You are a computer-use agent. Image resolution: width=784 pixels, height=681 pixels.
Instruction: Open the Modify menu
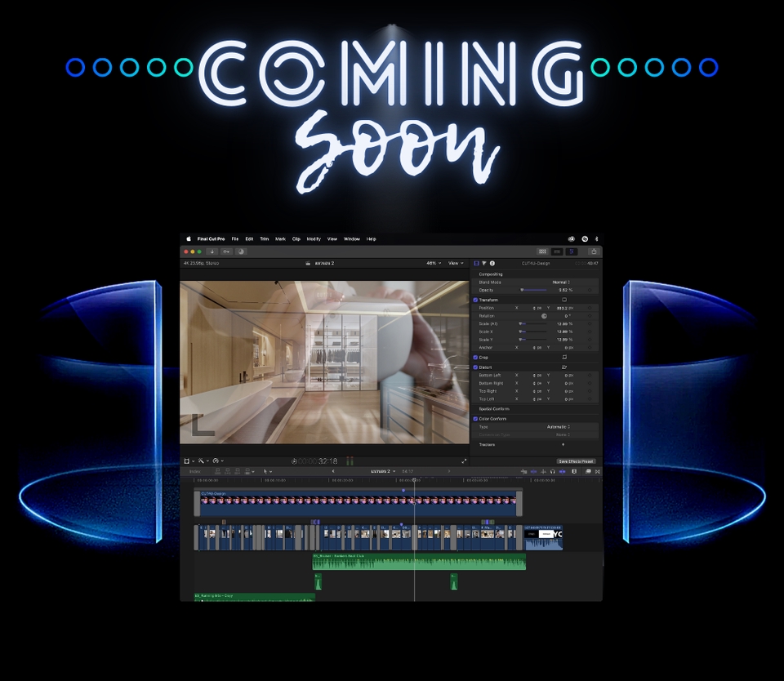pos(314,239)
